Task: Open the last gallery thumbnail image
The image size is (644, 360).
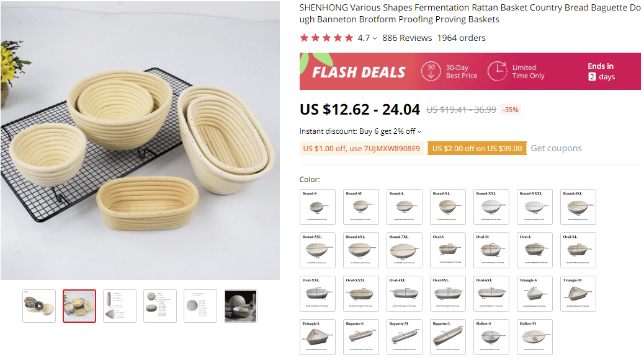Action: (240, 305)
